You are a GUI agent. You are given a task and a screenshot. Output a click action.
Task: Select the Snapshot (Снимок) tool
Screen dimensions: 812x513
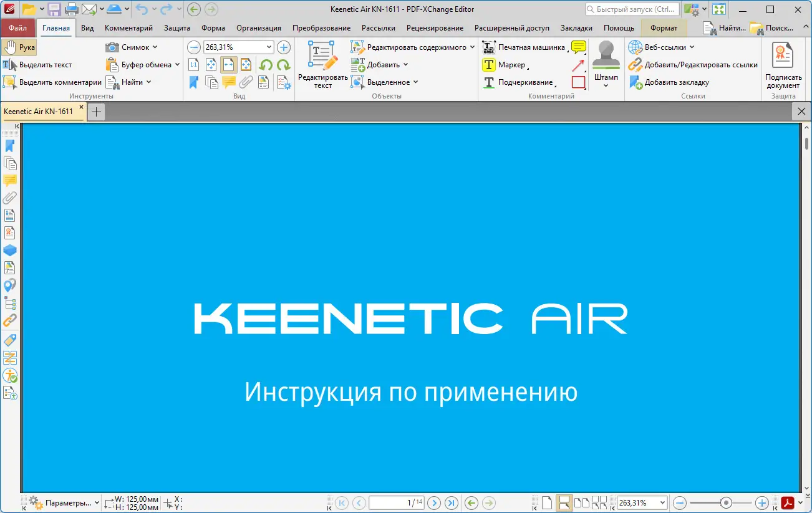(134, 47)
